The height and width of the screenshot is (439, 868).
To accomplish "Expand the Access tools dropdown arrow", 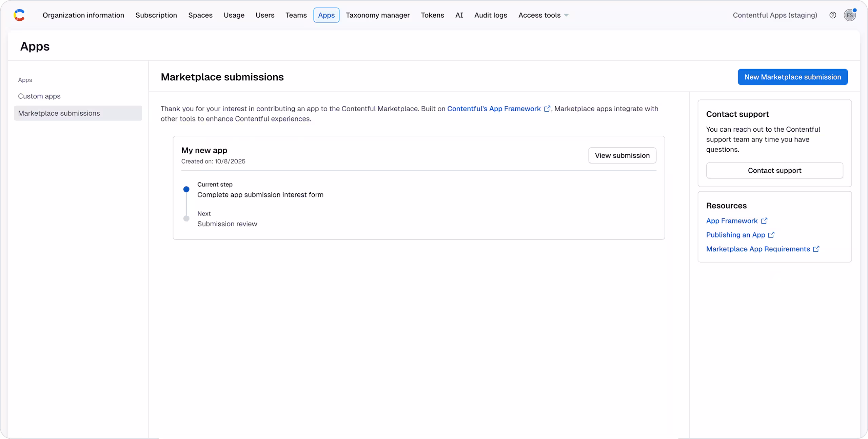I will [x=566, y=16].
